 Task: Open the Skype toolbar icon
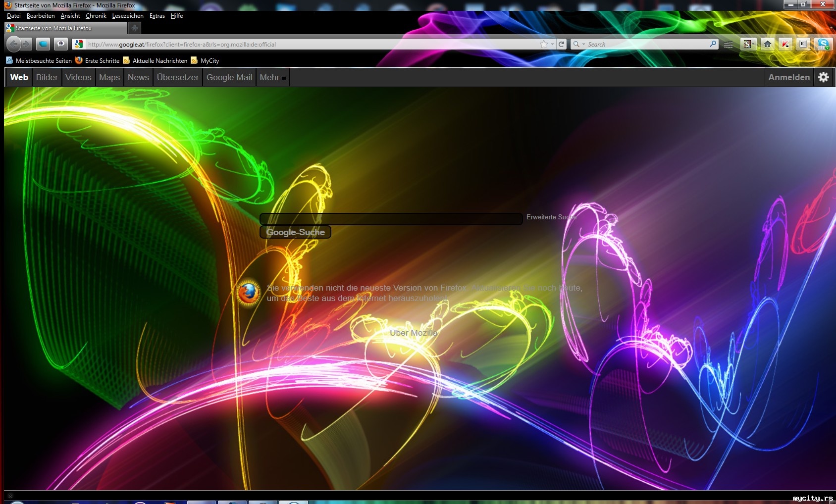(823, 44)
